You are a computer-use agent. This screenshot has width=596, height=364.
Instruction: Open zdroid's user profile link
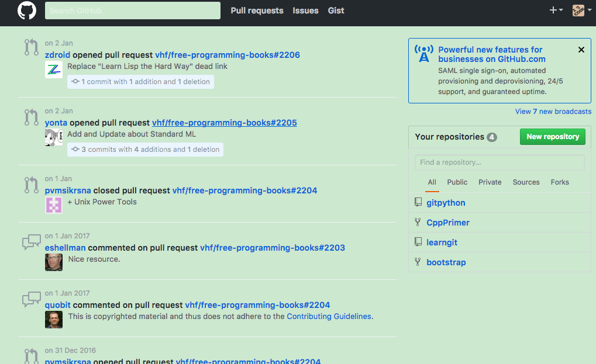(57, 55)
